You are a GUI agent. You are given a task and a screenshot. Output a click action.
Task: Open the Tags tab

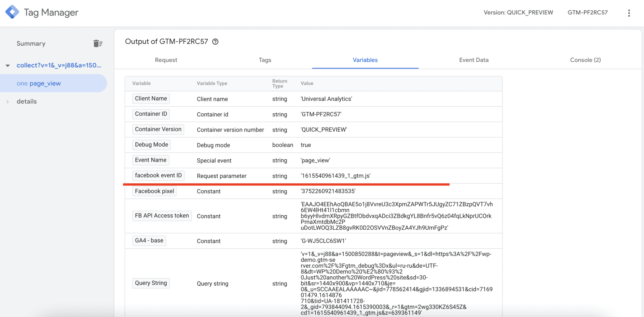265,60
